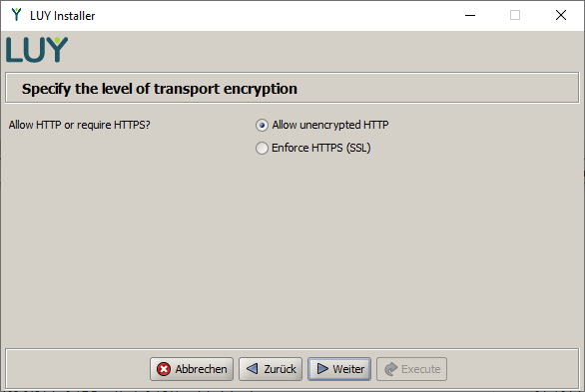The image size is (585, 392).
Task: Cancel the installer with the Abbrechen button
Action: tap(192, 369)
